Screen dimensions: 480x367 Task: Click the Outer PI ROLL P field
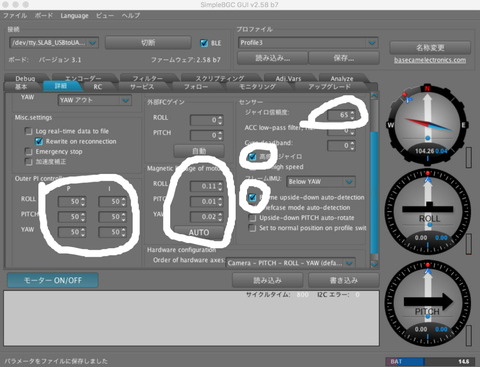pyautogui.click(x=72, y=201)
